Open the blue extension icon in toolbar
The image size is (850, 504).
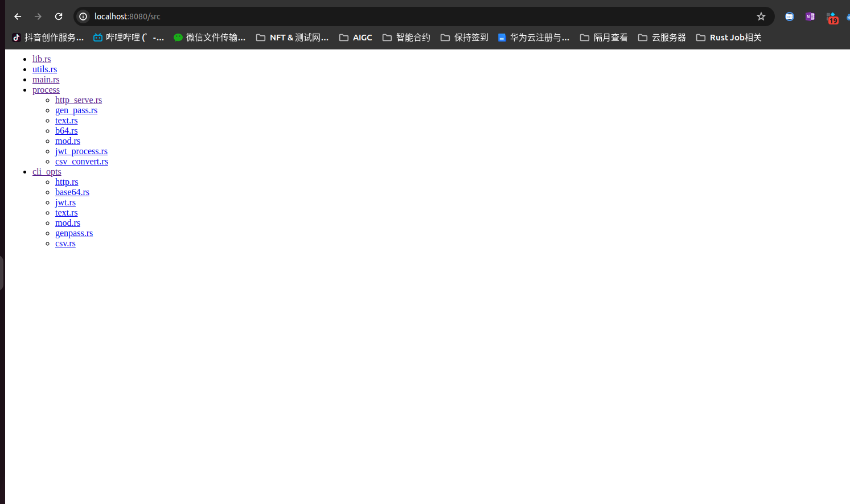pos(790,16)
